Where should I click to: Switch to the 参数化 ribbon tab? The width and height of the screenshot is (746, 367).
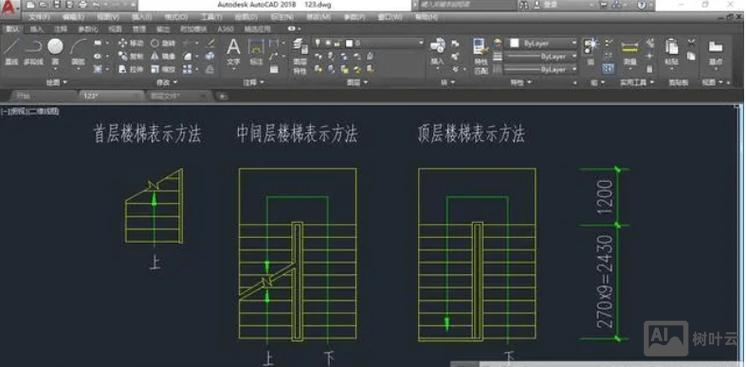[x=88, y=29]
